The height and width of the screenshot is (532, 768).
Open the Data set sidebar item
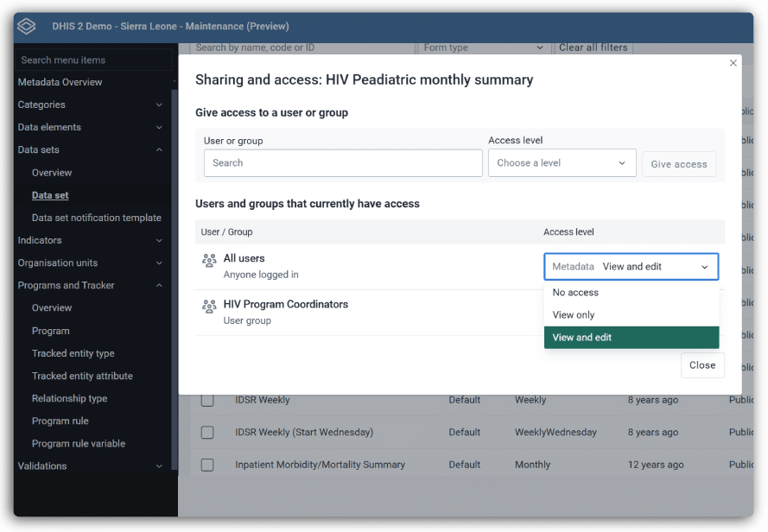click(50, 195)
